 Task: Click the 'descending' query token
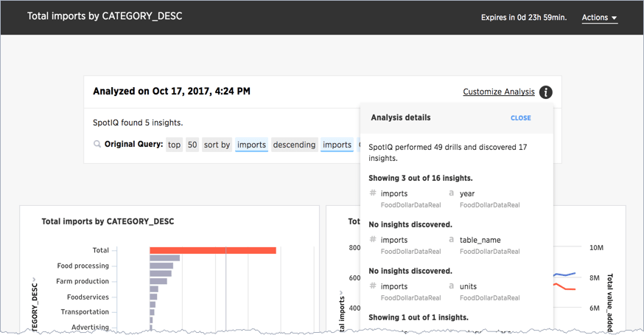(294, 145)
